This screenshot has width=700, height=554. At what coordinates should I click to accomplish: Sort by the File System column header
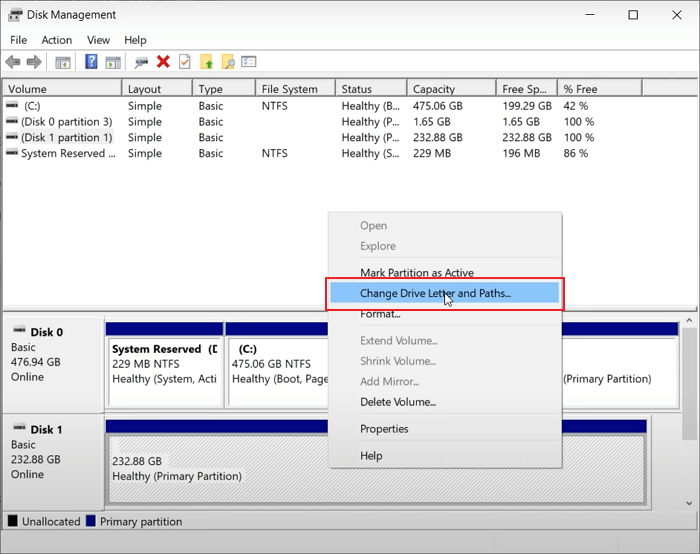click(289, 89)
